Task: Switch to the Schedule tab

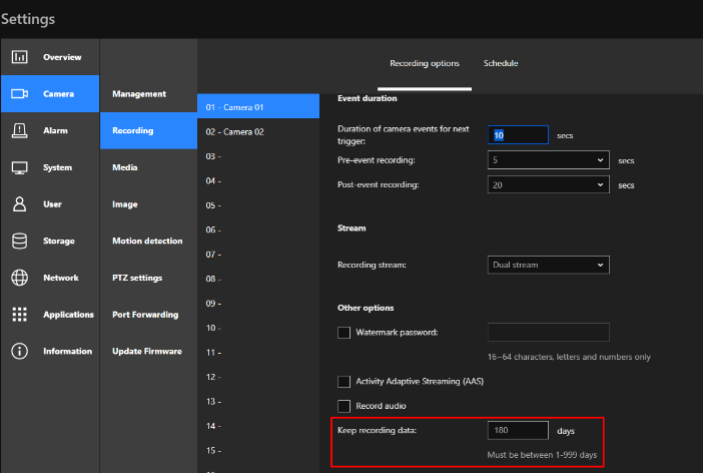Action: (501, 64)
